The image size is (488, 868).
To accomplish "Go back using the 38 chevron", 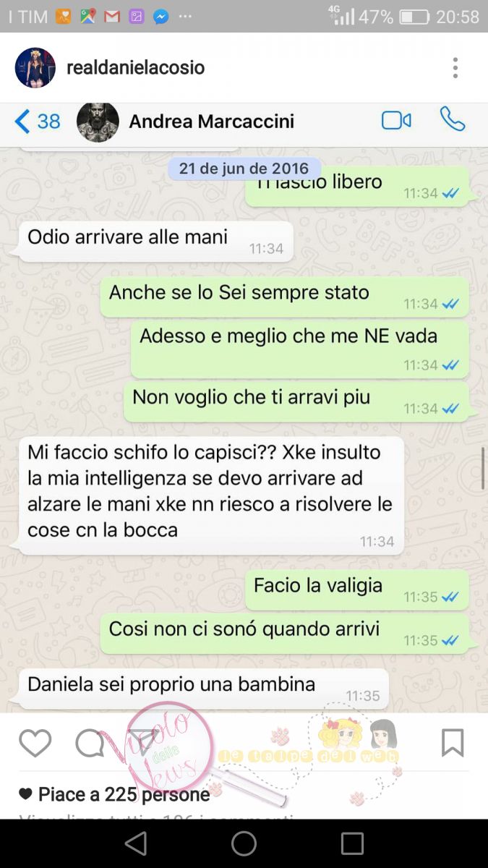I will (38, 121).
